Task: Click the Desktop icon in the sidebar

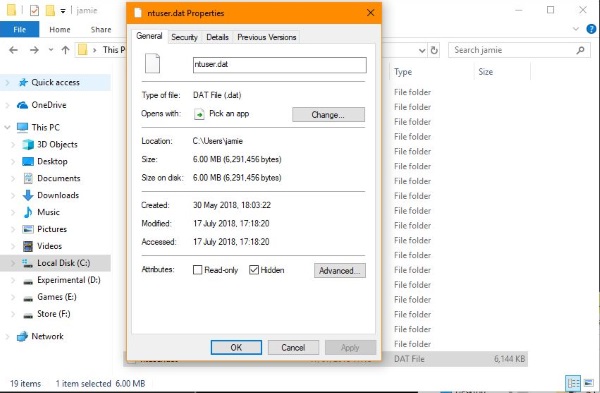Action: (x=28, y=161)
